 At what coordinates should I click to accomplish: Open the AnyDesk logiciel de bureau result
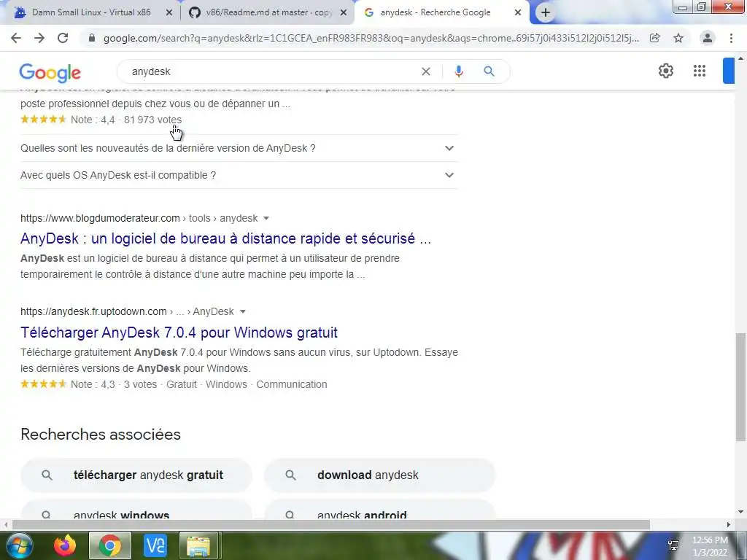[x=226, y=238]
